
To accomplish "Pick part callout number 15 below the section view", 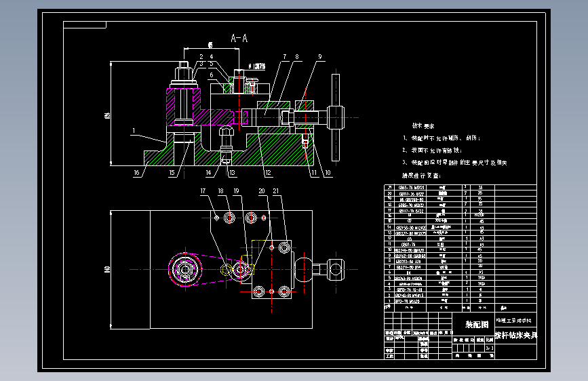I will click(x=172, y=172).
